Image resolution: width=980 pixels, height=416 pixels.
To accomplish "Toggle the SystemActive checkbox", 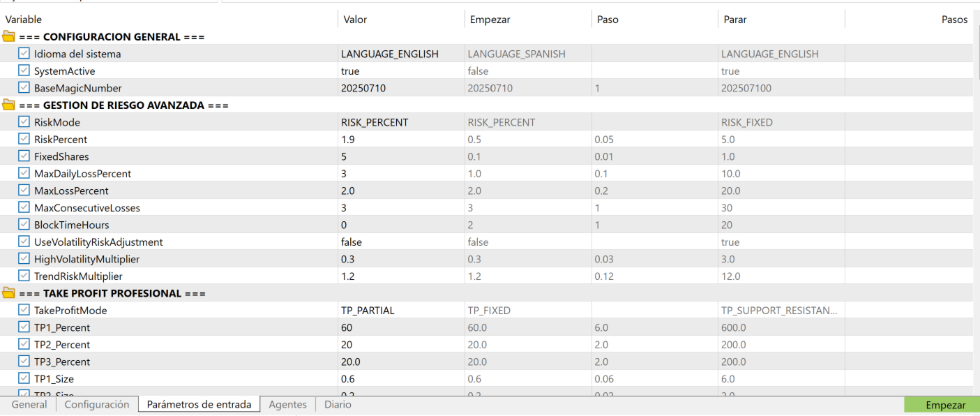I will pos(24,70).
